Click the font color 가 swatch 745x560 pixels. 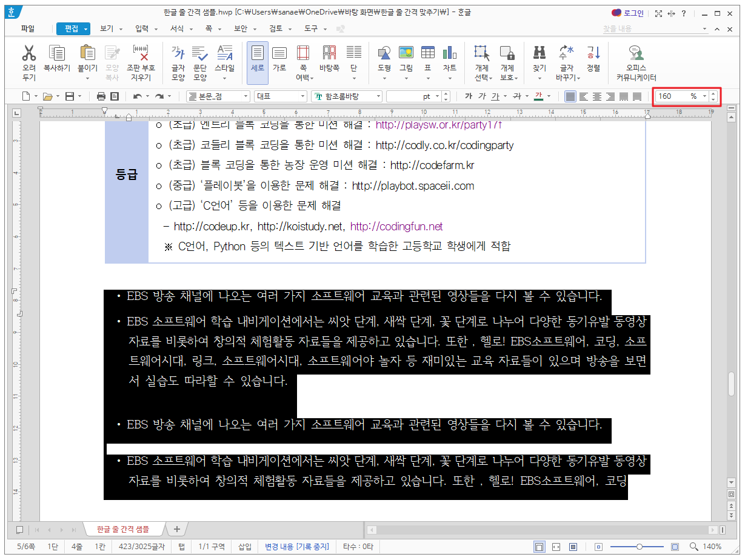(538, 96)
